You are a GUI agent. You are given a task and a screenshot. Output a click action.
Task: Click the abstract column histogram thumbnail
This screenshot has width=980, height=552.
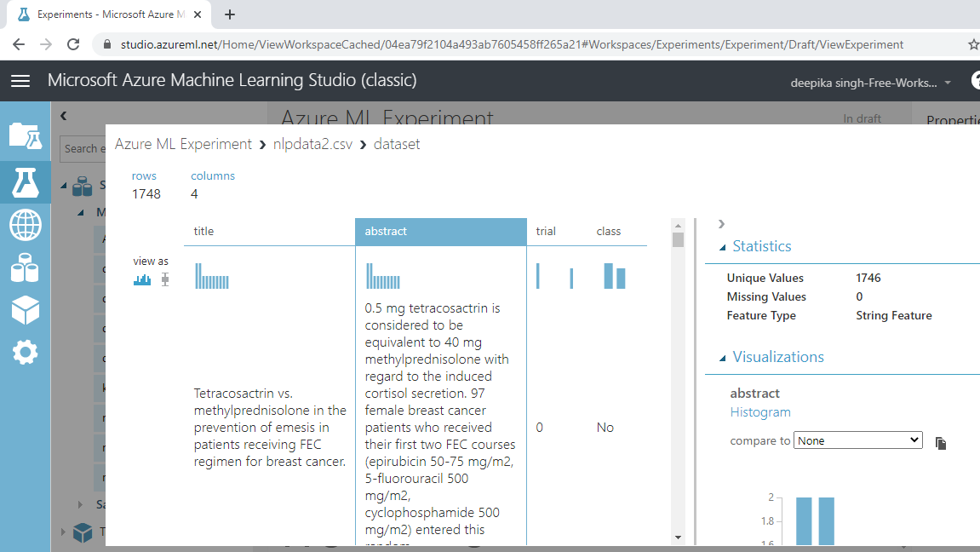tap(383, 276)
